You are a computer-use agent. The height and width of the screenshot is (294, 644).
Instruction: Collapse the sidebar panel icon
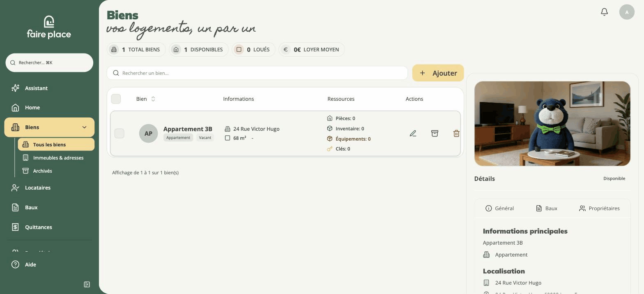click(x=87, y=284)
